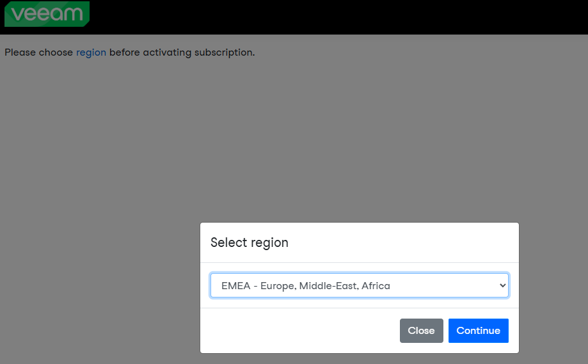
Task: Click the letter 'v' of Veeam logo
Action: (17, 15)
